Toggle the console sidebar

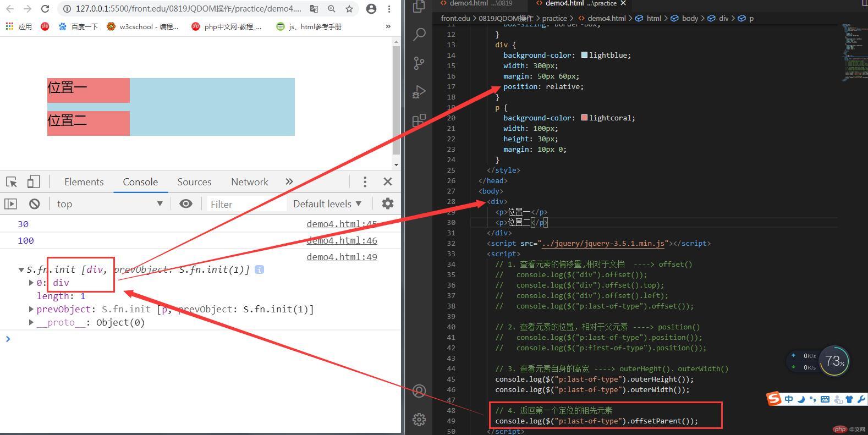click(x=10, y=204)
